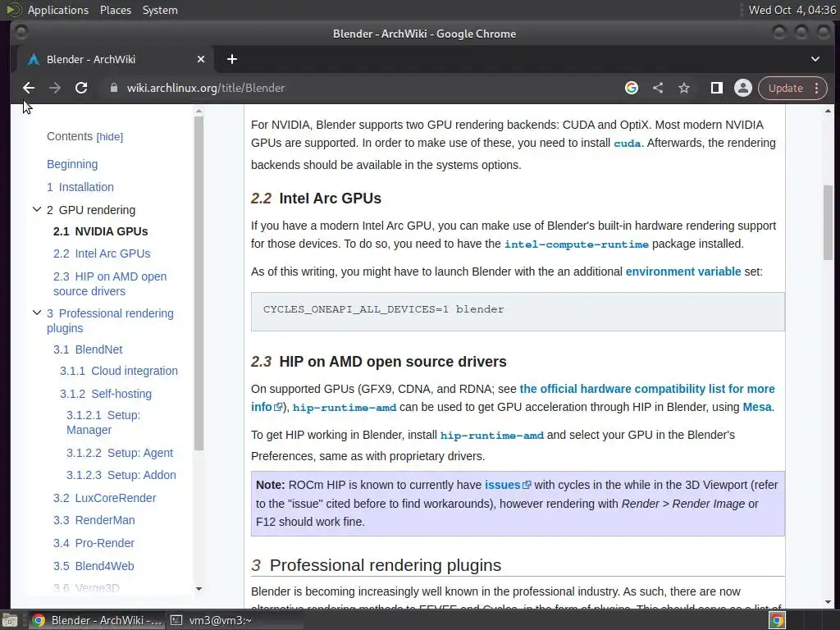The height and width of the screenshot is (630, 840).
Task: Follow the Mesa link
Action: 757,407
